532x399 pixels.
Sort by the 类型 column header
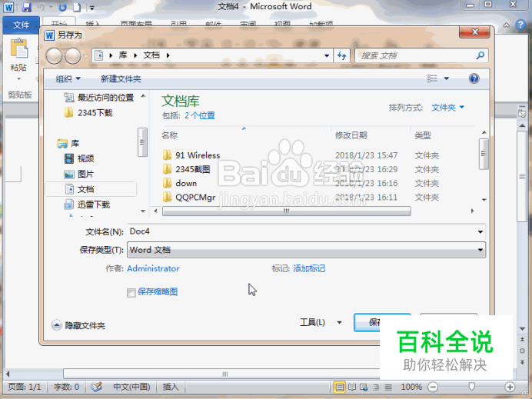tap(423, 135)
